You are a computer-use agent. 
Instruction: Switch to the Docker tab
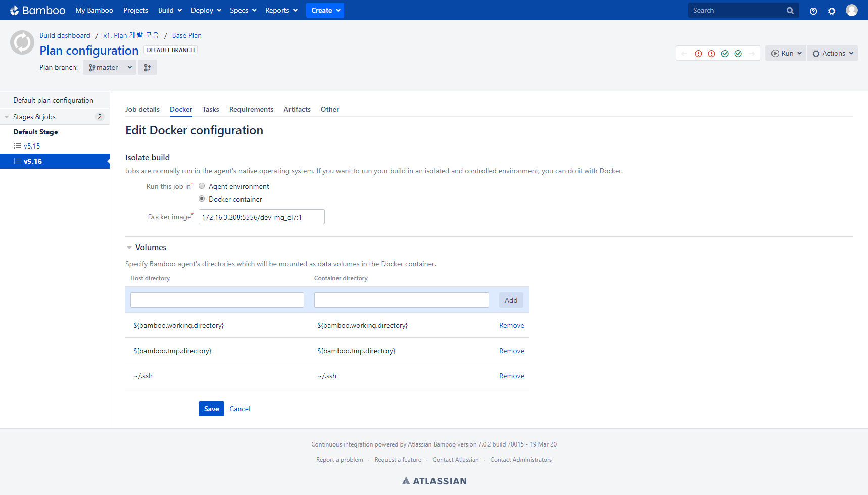181,109
